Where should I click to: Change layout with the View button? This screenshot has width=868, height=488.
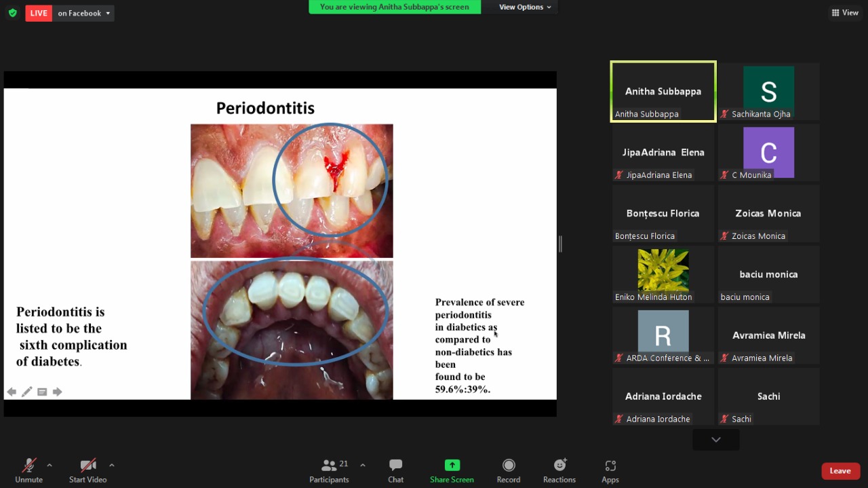(845, 13)
